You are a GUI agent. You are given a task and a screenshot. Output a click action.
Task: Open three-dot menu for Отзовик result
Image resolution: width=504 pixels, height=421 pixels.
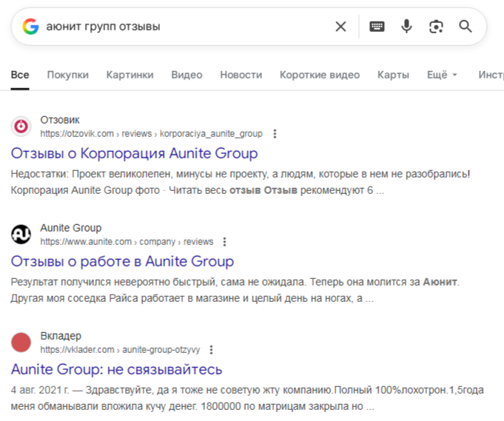point(275,134)
